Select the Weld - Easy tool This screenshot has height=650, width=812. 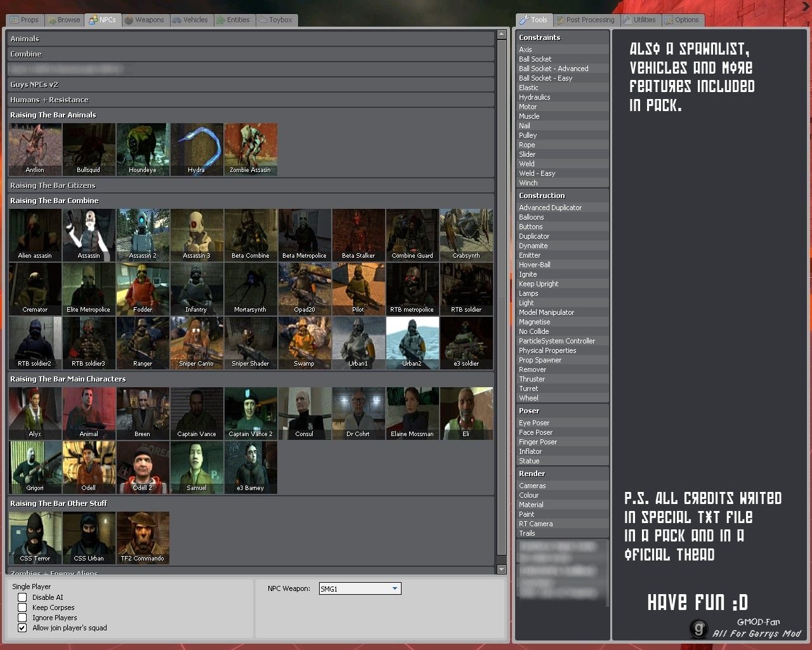563,173
